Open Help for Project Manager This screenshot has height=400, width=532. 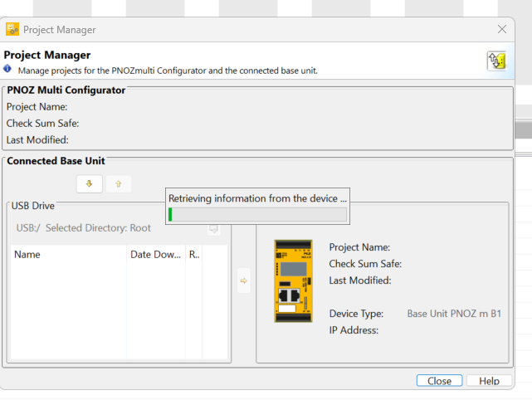click(x=489, y=381)
